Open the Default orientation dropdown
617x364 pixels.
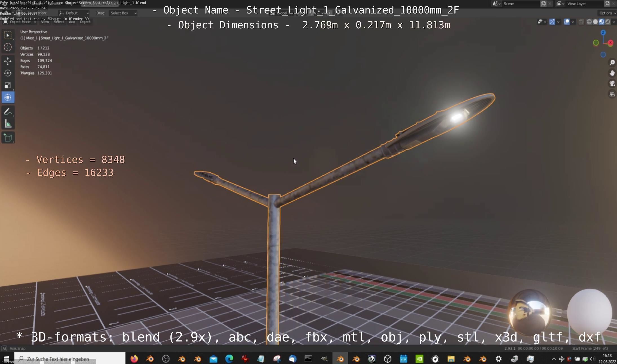74,13
